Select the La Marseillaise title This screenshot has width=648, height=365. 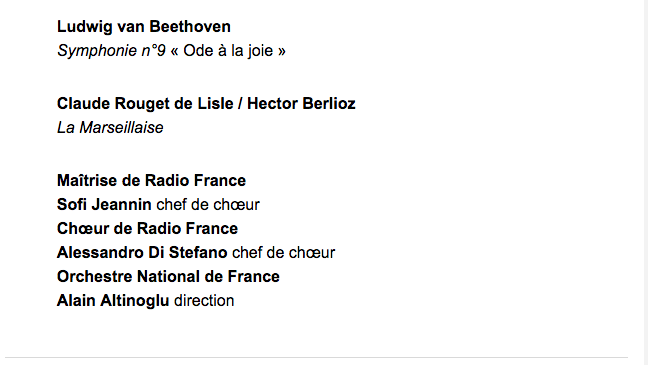(x=110, y=128)
